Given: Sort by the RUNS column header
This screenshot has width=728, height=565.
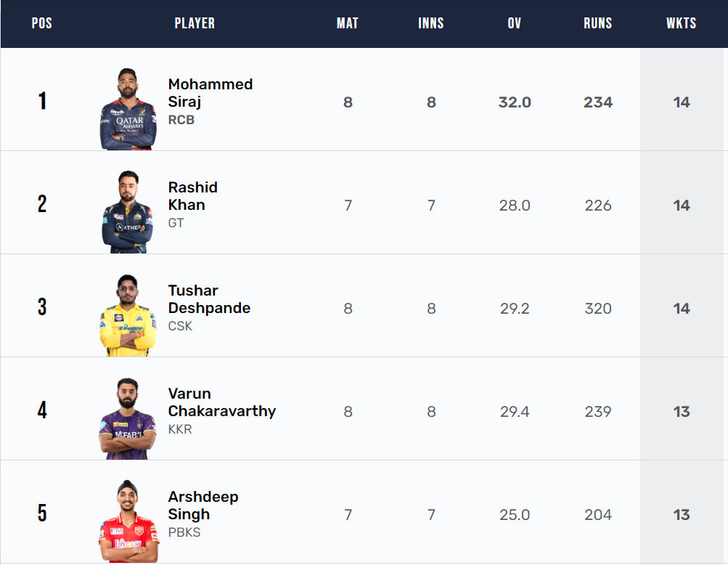Looking at the screenshot, I should [x=597, y=23].
